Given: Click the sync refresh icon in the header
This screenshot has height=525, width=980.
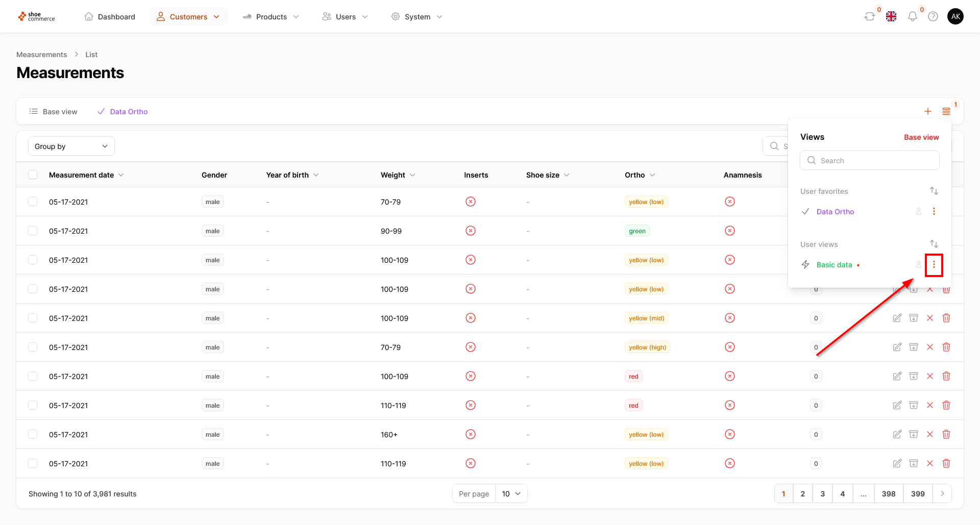Looking at the screenshot, I should tap(869, 17).
